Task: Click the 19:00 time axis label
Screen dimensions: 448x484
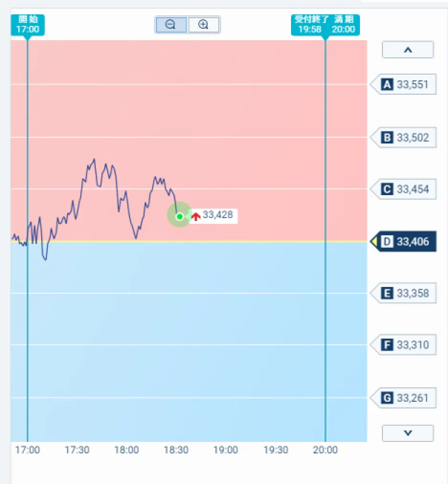Action: 225,450
